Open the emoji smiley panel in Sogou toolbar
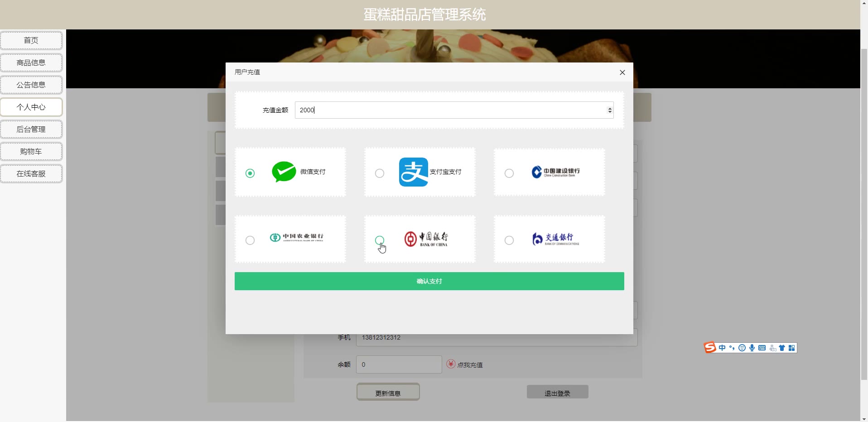This screenshot has width=868, height=422. tap(742, 348)
